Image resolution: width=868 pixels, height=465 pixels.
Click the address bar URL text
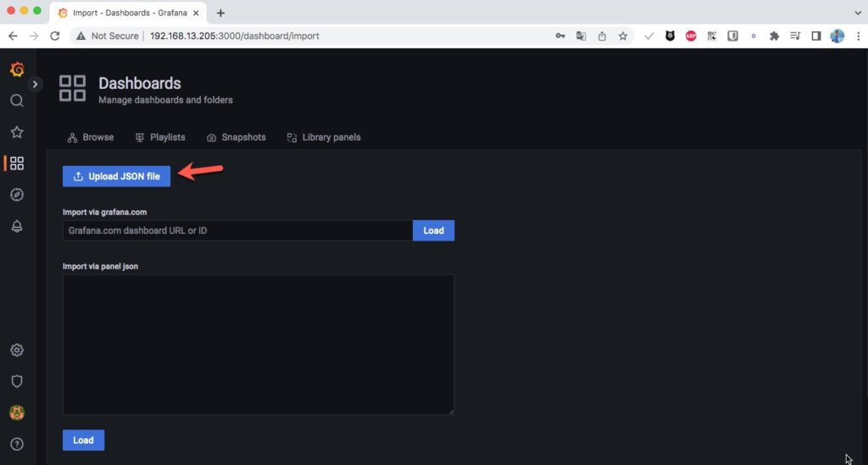[234, 36]
